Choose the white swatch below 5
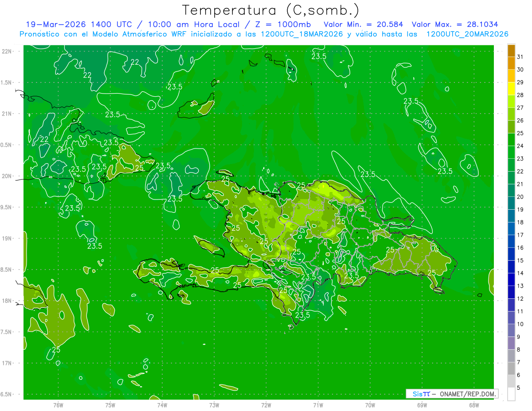Image resolution: width=532 pixels, height=411 pixels. pyautogui.click(x=511, y=394)
